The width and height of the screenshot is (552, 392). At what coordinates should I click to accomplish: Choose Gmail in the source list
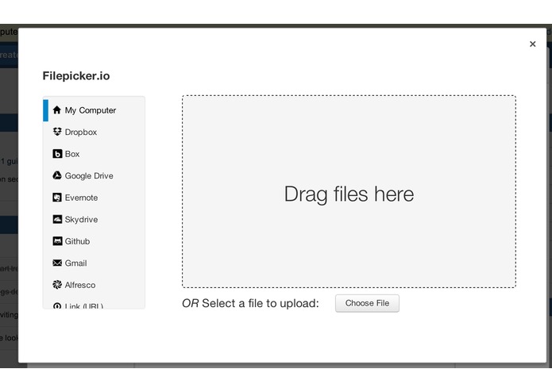(94, 263)
